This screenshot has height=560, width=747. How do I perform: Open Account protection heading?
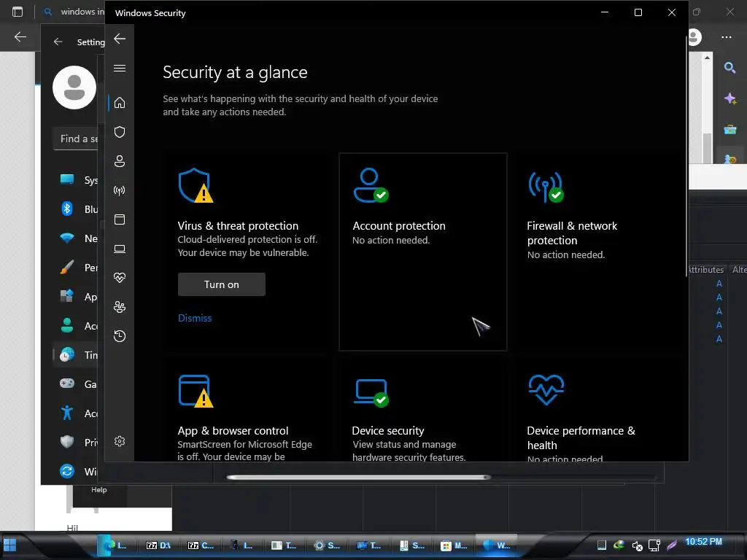tap(399, 226)
